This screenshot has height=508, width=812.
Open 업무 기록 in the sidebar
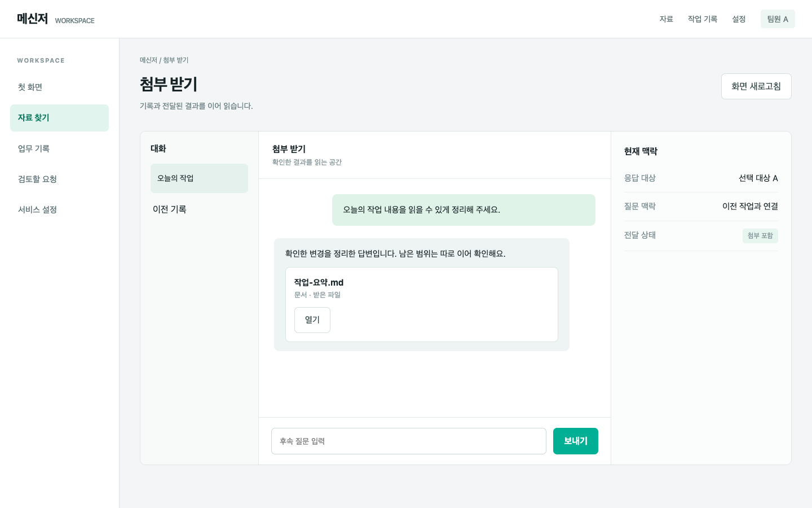coord(59,148)
